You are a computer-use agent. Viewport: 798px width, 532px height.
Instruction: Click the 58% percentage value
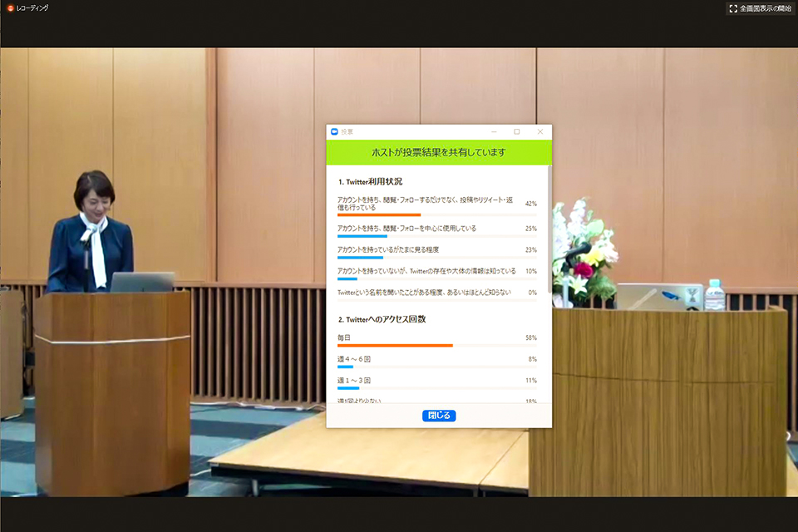[531, 337]
